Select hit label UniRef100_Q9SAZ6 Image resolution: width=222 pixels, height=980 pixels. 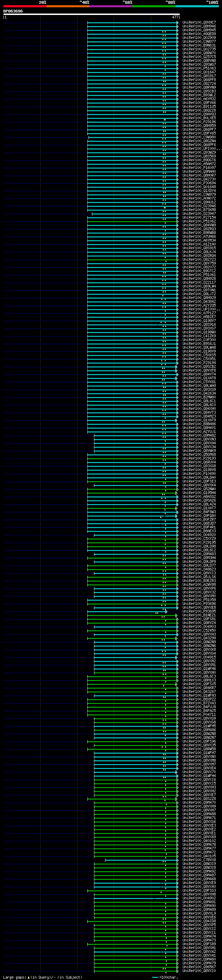tap(199, 500)
